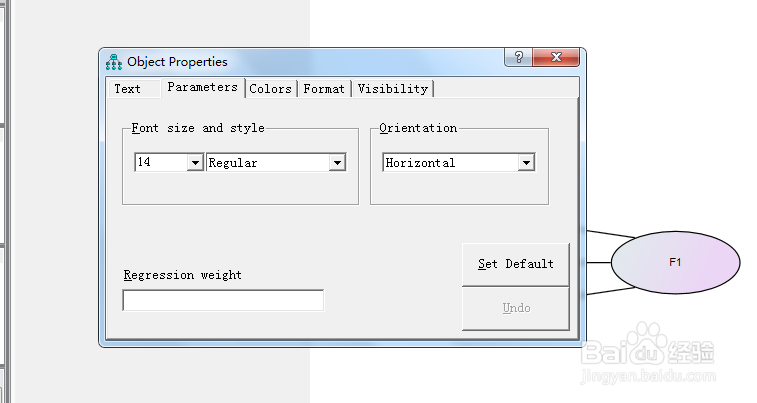Expand the Orientation dropdown arrow
The image size is (757, 403).
coord(526,163)
